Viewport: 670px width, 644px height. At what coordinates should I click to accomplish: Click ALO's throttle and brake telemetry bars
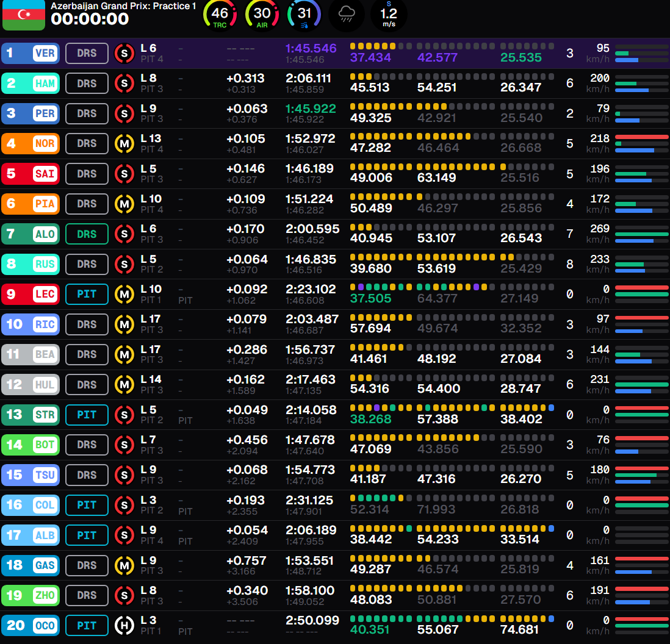642,234
